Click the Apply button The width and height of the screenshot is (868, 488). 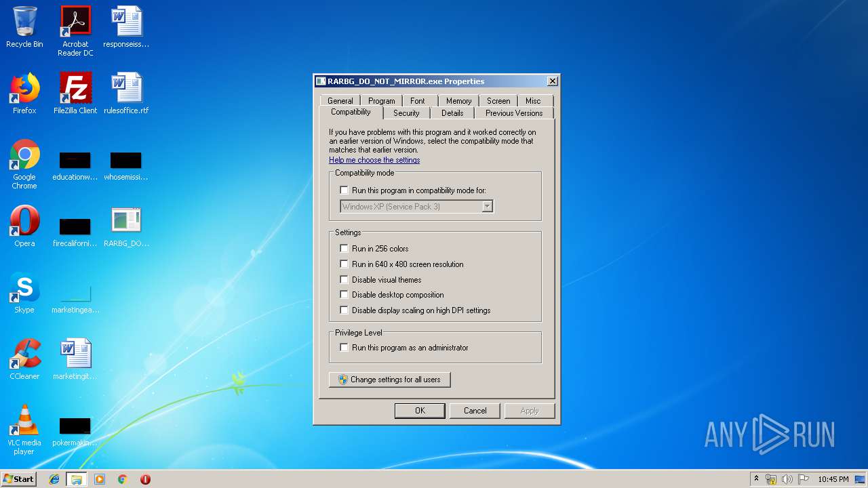click(x=530, y=411)
